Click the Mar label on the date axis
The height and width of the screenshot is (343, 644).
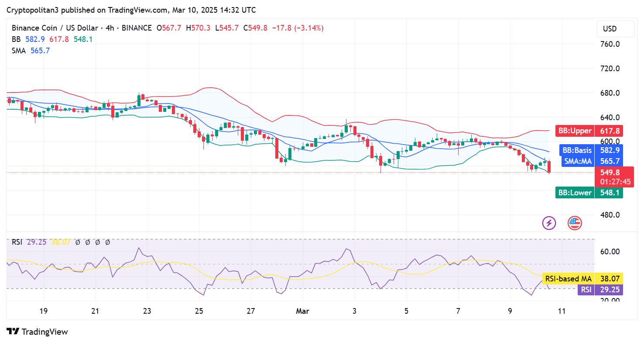coord(302,311)
